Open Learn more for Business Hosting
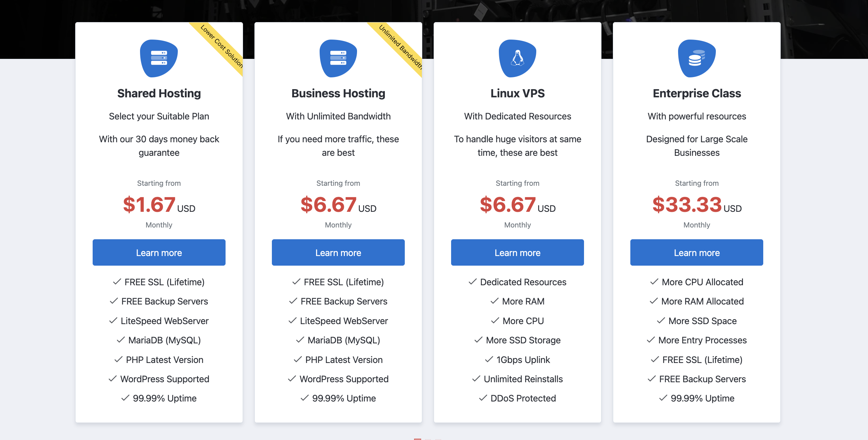This screenshot has width=868, height=440. tap(338, 252)
